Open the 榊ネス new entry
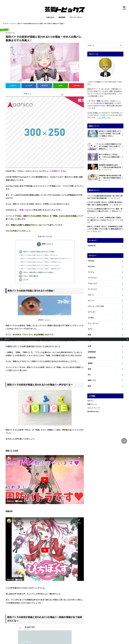Viewport: 129px width, 644px height. tap(105, 157)
